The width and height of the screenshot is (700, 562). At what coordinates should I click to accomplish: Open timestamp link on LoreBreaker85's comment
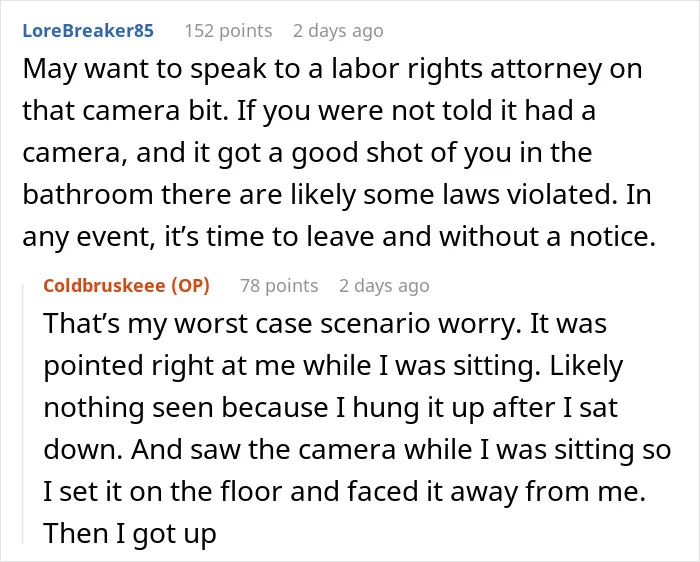click(338, 31)
